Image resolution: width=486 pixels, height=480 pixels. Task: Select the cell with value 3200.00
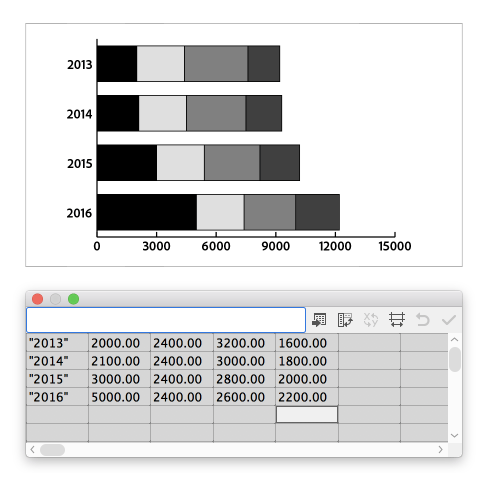[244, 343]
